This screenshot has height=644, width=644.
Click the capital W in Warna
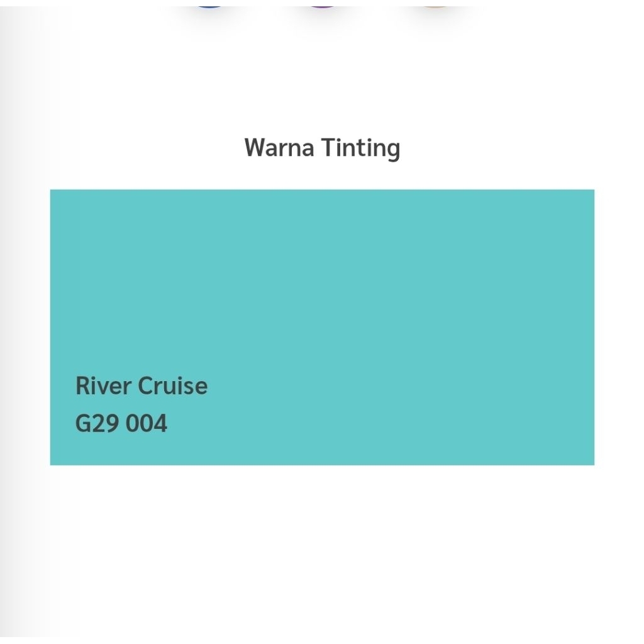[x=254, y=148]
